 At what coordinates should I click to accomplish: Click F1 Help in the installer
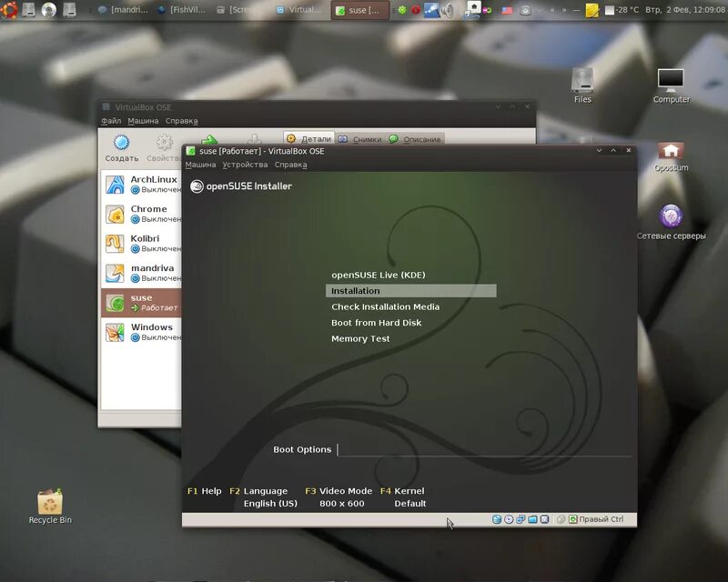(204, 491)
